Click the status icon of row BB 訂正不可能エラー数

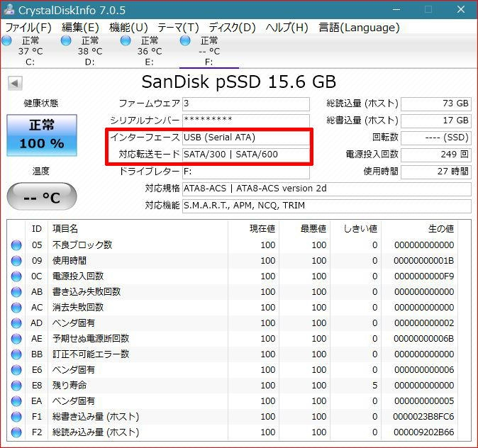tap(16, 354)
